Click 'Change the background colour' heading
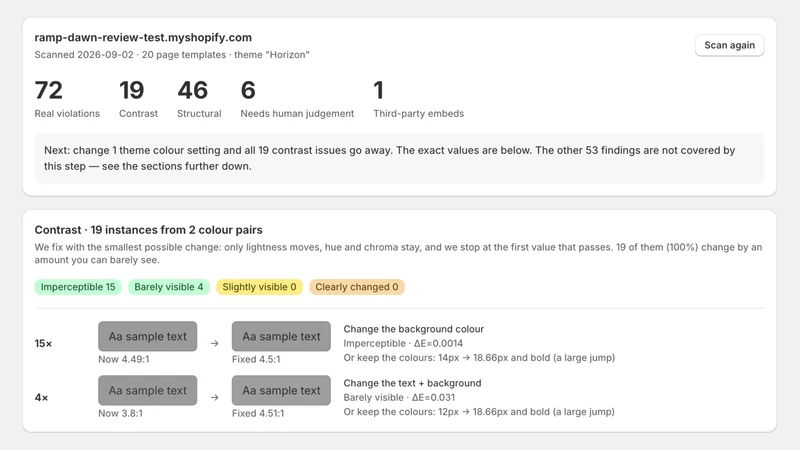Screen dimensions: 800x450 coord(414,329)
